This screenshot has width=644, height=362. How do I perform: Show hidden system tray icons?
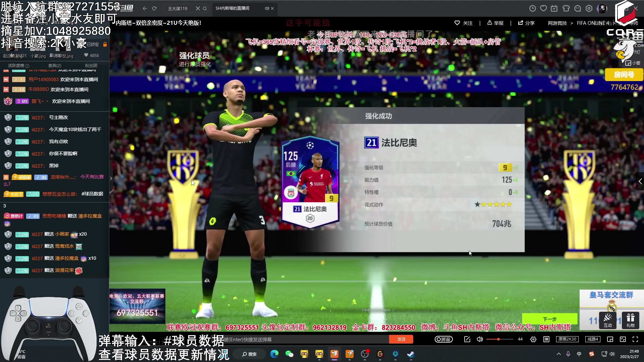coord(558,354)
